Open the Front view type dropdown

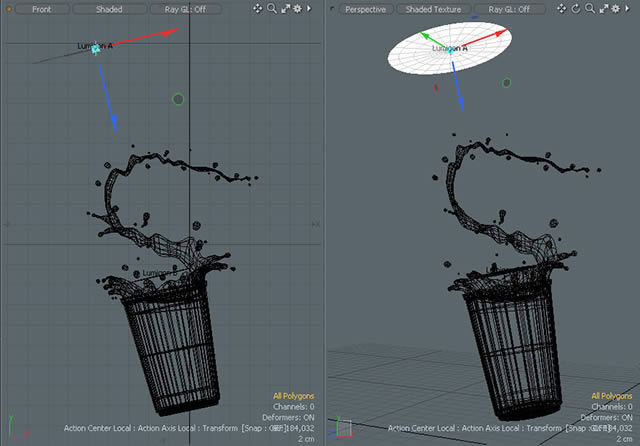click(42, 9)
